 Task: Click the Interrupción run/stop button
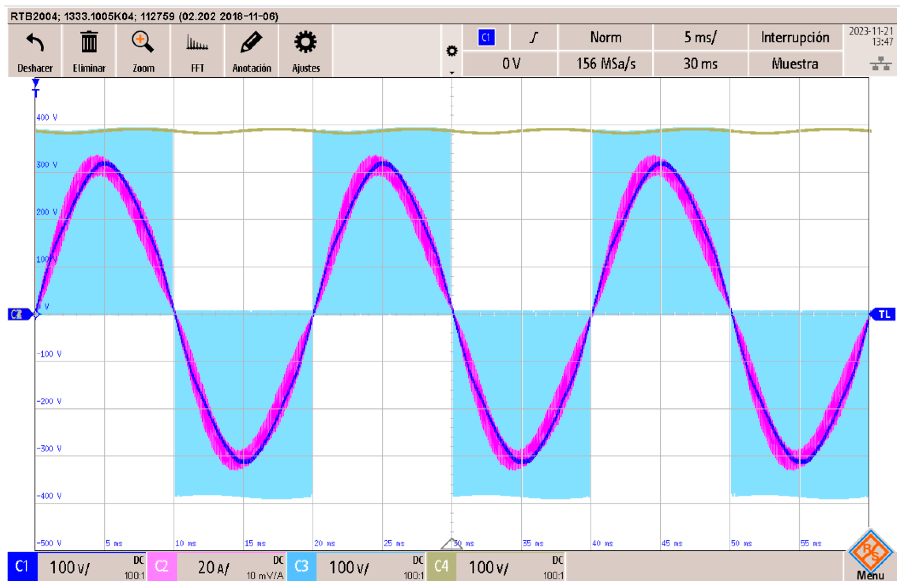point(795,37)
